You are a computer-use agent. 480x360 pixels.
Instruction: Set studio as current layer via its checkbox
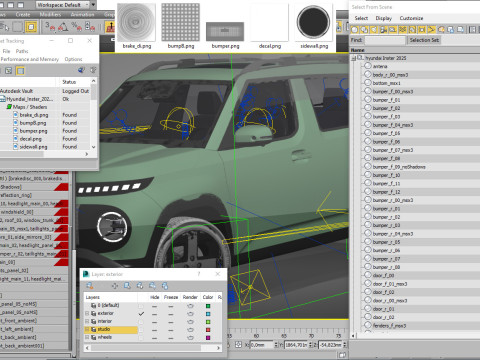[141, 330]
